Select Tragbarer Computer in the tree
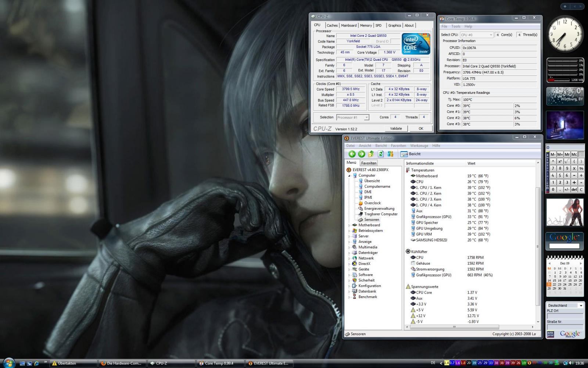This screenshot has width=588, height=368. pos(381,214)
